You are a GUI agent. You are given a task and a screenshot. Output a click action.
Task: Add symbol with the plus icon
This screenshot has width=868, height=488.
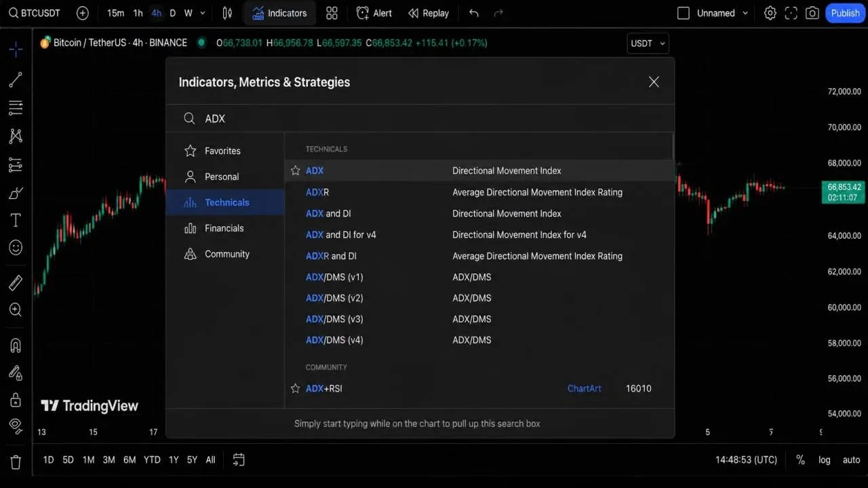point(82,13)
